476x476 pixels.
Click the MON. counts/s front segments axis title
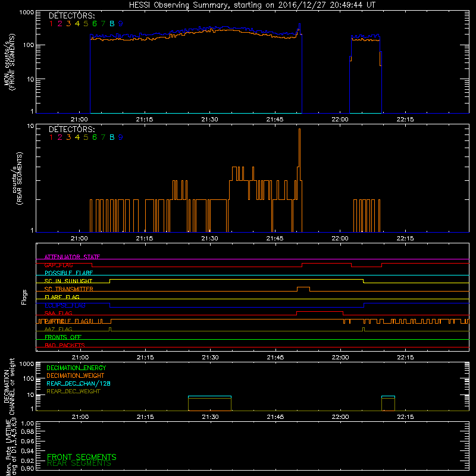pyautogui.click(x=9, y=62)
